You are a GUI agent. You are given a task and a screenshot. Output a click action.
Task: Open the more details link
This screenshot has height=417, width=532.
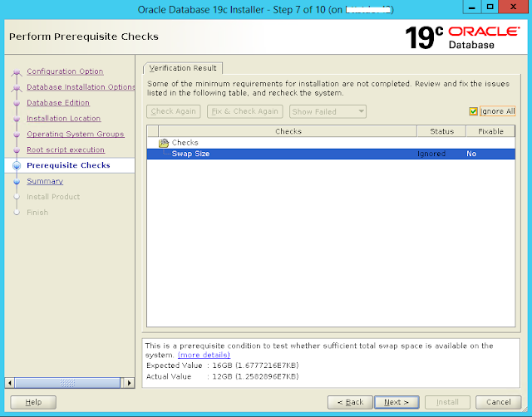coord(204,355)
